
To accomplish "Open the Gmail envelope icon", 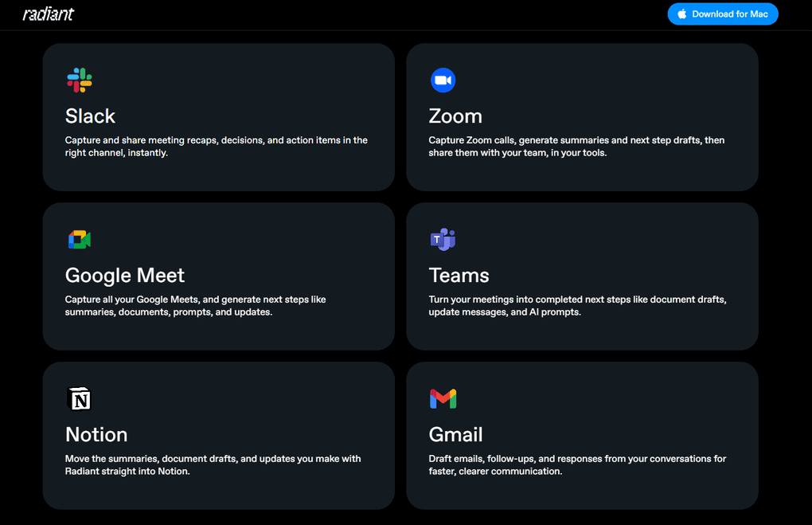I will coord(443,398).
